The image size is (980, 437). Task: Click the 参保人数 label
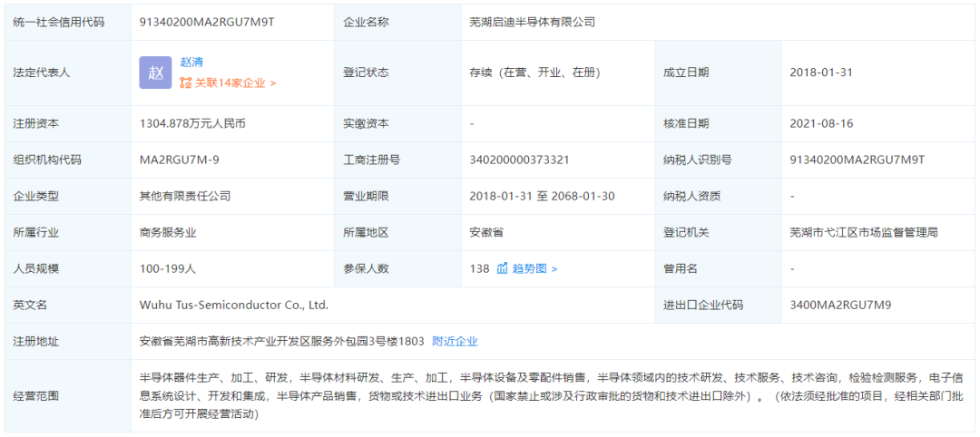[366, 268]
